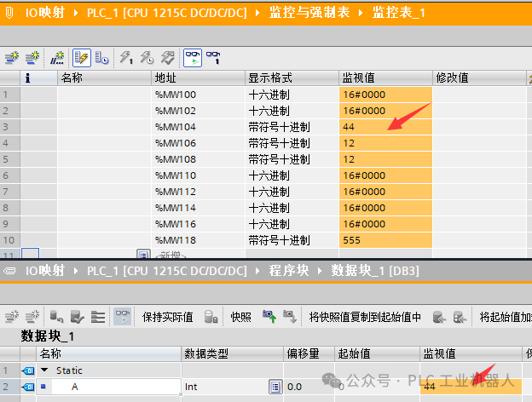Click the reset start values icon in the data block toolbar
This screenshot has height=402, width=532.
[x=56, y=317]
